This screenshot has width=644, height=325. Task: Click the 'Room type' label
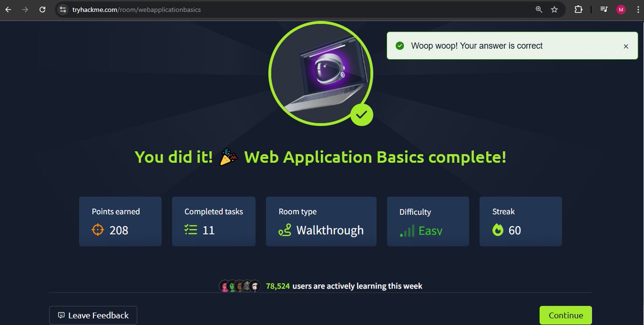tap(298, 212)
